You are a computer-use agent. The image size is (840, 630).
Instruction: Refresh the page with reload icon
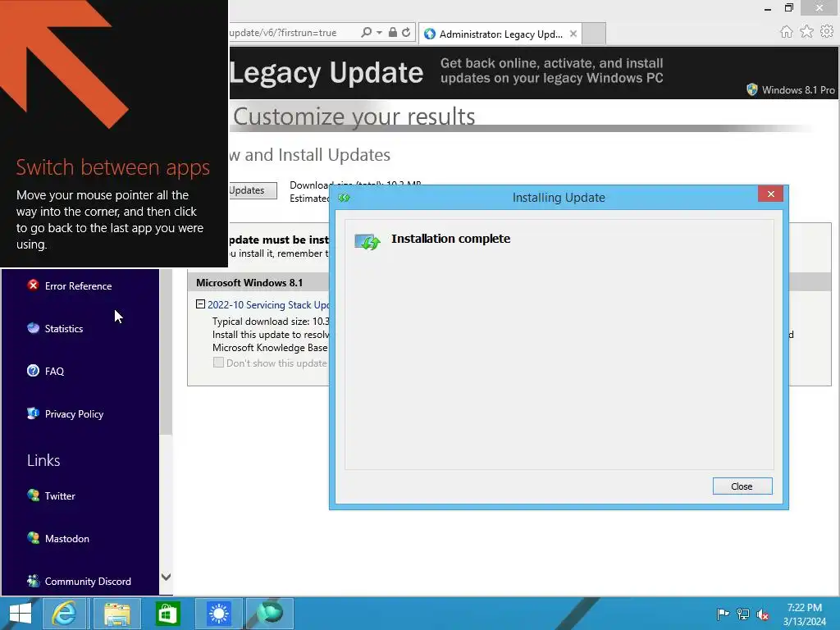coord(406,32)
